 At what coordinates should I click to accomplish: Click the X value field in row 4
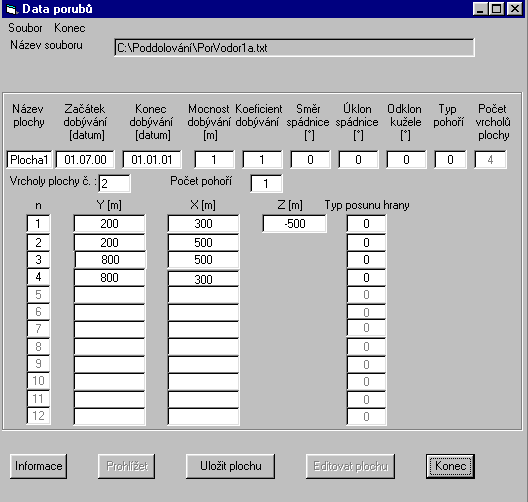(203, 279)
